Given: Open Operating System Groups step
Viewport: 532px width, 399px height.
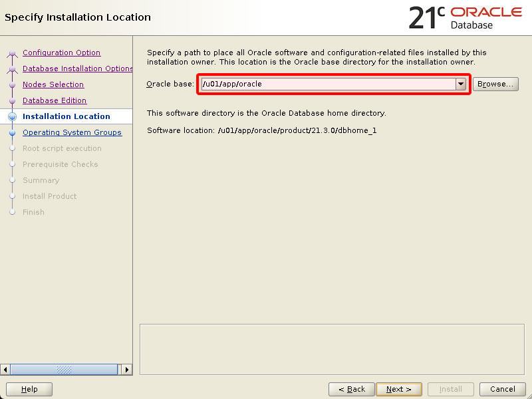Looking at the screenshot, I should click(72, 132).
